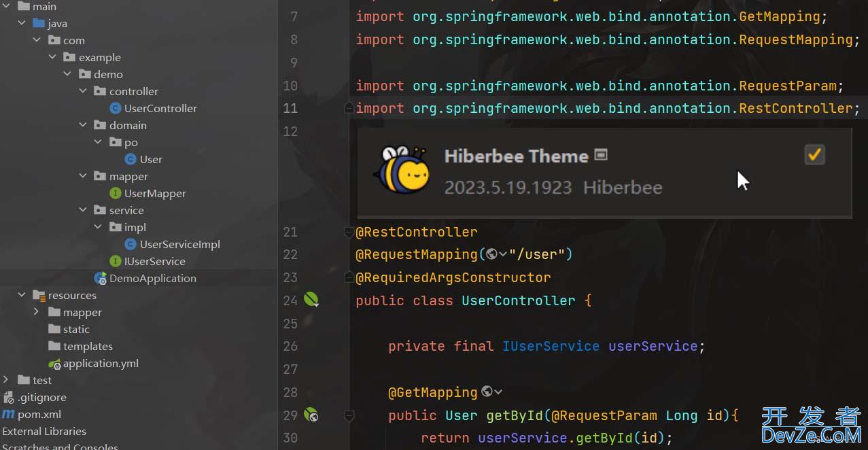Collapse the impl package arrow
The image size is (868, 450).
98,227
